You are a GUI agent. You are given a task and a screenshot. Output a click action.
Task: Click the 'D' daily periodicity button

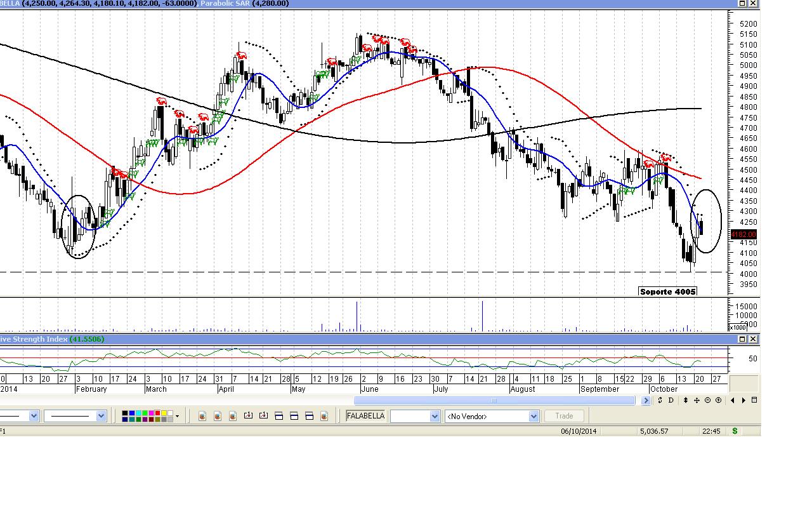click(x=671, y=400)
